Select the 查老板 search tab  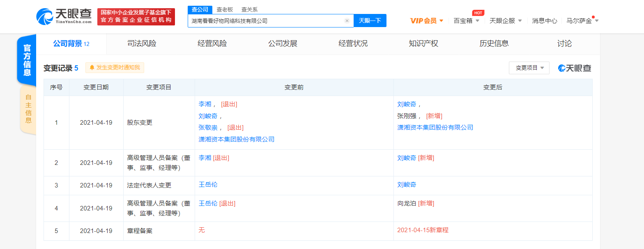[x=225, y=9]
